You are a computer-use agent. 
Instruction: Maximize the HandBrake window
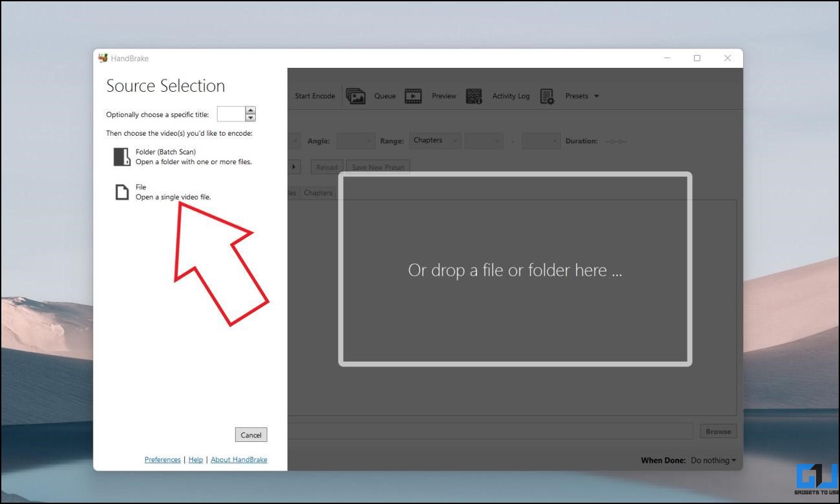tap(697, 58)
